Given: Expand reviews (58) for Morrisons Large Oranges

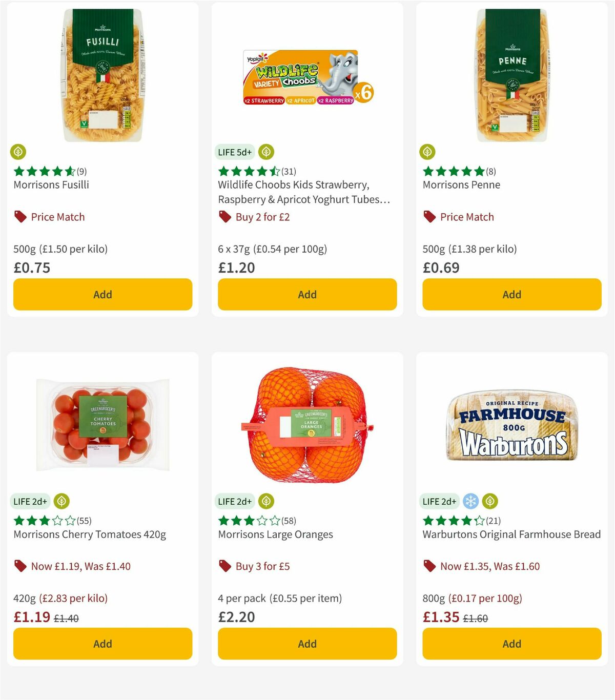Looking at the screenshot, I should [287, 521].
